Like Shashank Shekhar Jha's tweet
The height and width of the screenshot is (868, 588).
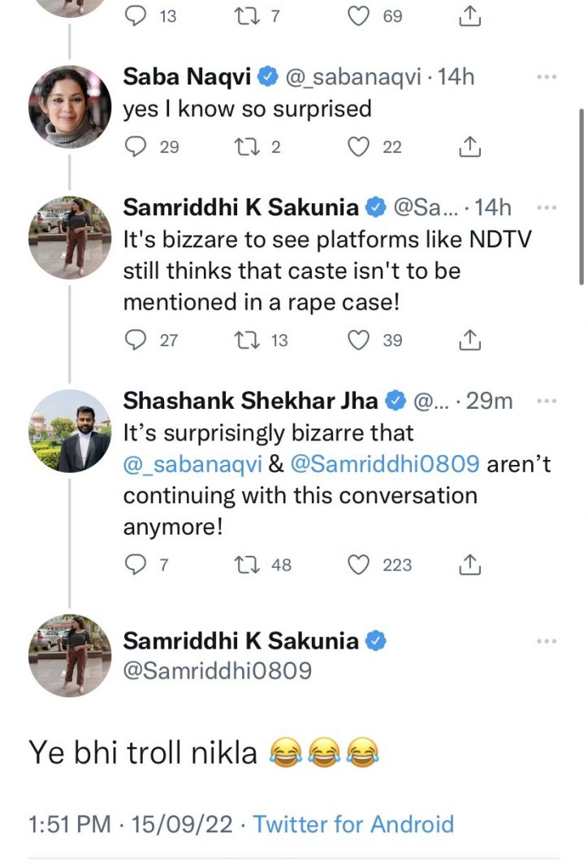[358, 564]
